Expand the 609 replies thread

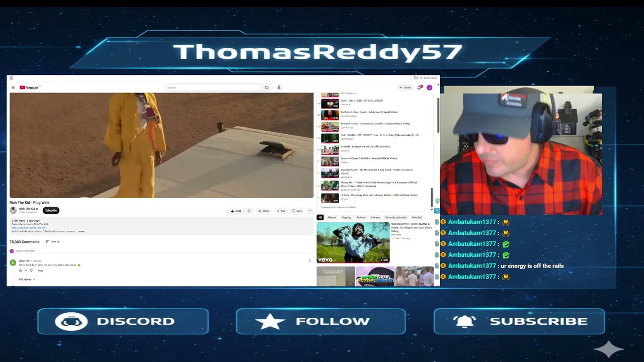27,279
